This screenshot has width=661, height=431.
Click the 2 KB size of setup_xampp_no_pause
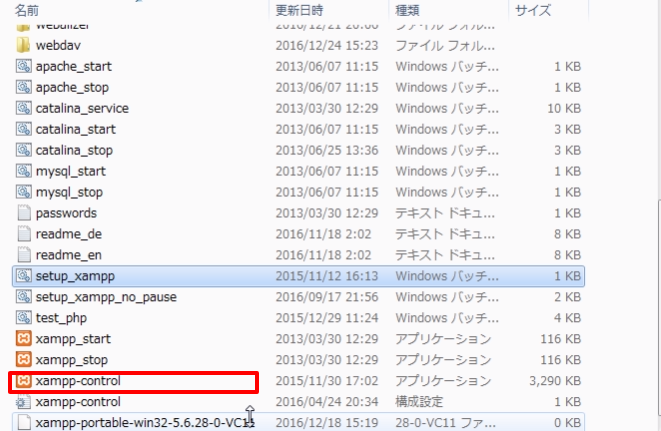567,297
